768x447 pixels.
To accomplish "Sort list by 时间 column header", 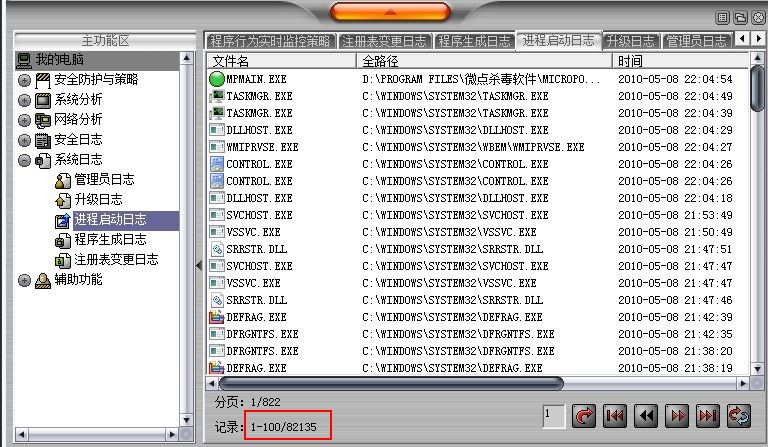I will pos(680,61).
